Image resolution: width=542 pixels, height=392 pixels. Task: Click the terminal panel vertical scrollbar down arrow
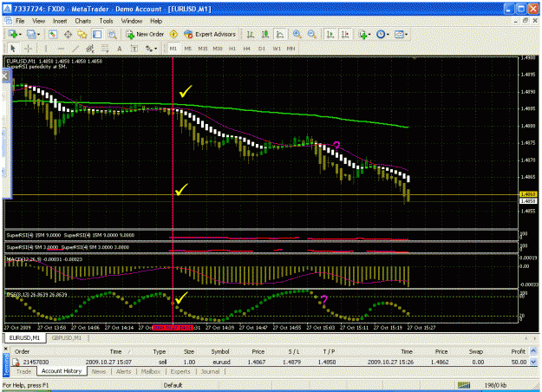533,362
